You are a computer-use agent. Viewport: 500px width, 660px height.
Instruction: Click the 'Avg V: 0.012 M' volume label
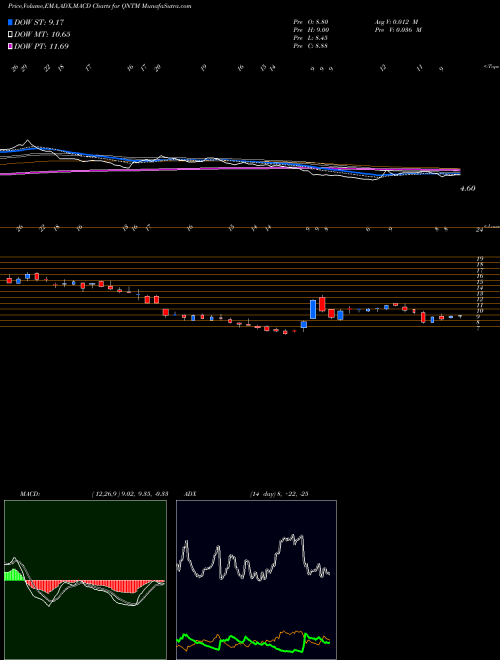coord(398,22)
